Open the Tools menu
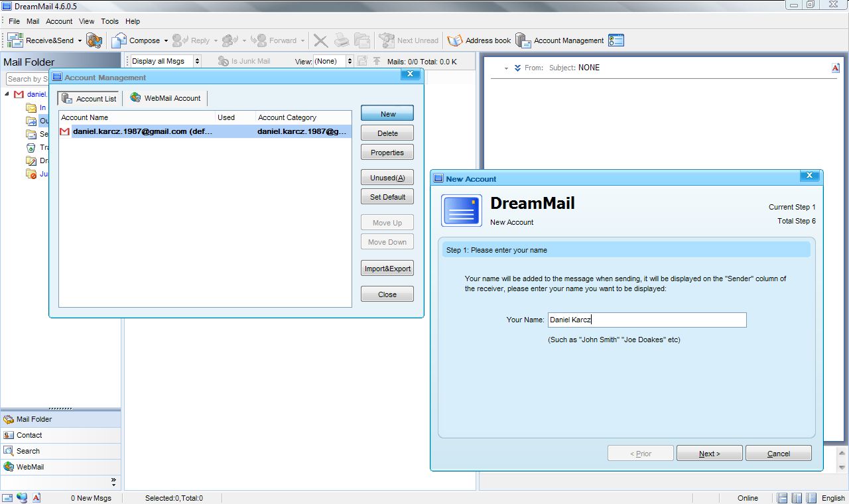Screen dimensions: 849x504 tap(110, 21)
